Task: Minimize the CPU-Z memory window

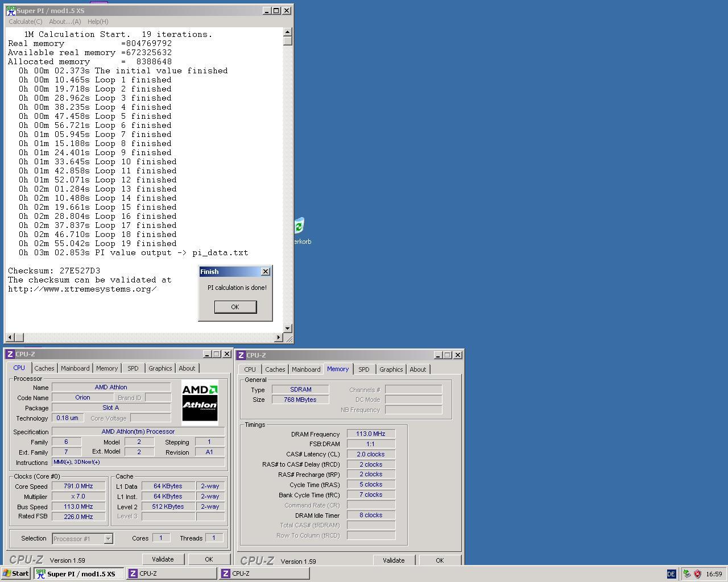Action: pos(438,355)
